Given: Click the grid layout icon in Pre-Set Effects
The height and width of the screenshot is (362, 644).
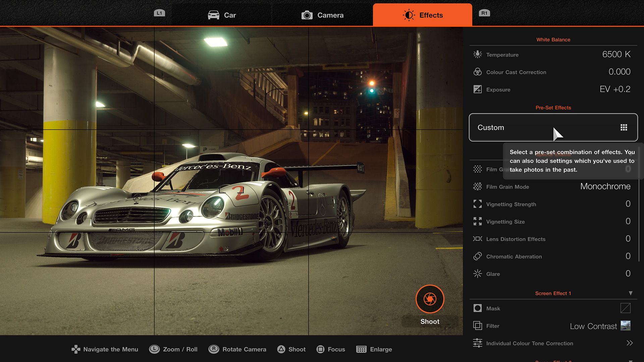Looking at the screenshot, I should (625, 128).
